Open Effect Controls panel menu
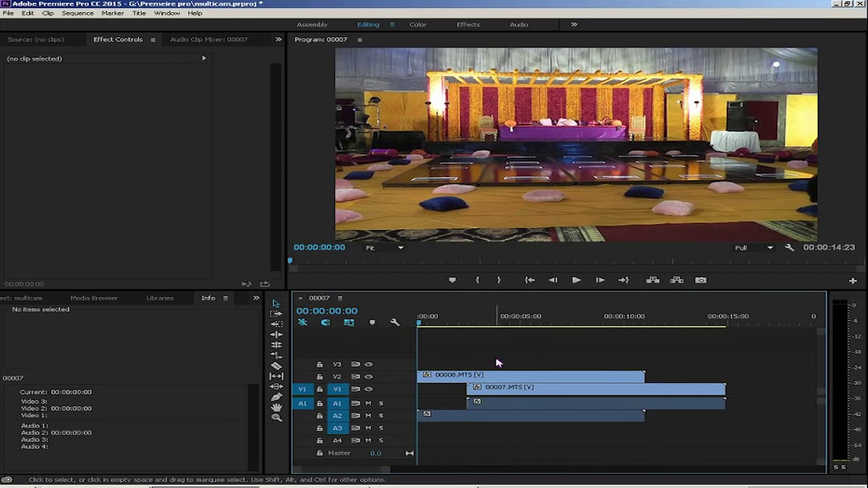The width and height of the screenshot is (868, 488). pos(153,39)
